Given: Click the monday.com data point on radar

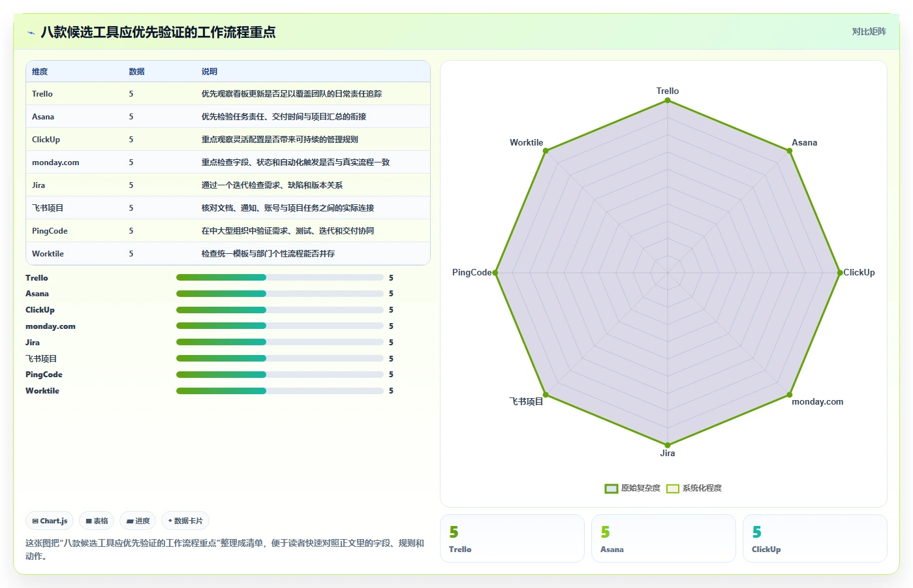Looking at the screenshot, I should pos(790,395).
